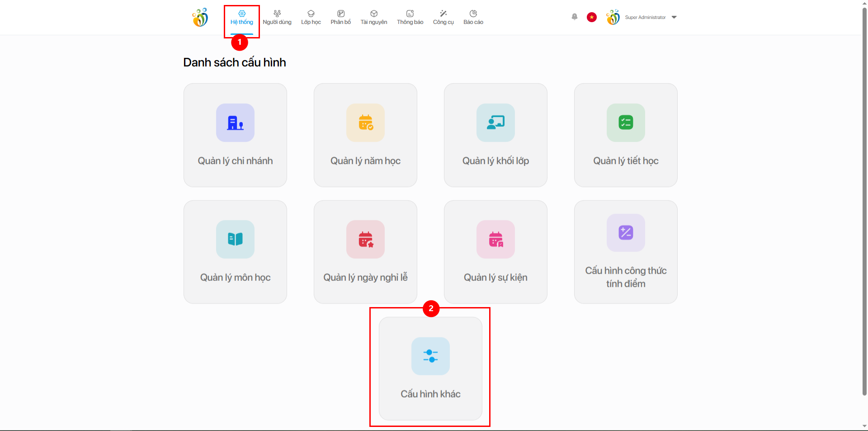The height and width of the screenshot is (431, 868).
Task: Open Cấu hình công thức tính điểm icon
Action: pyautogui.click(x=626, y=232)
